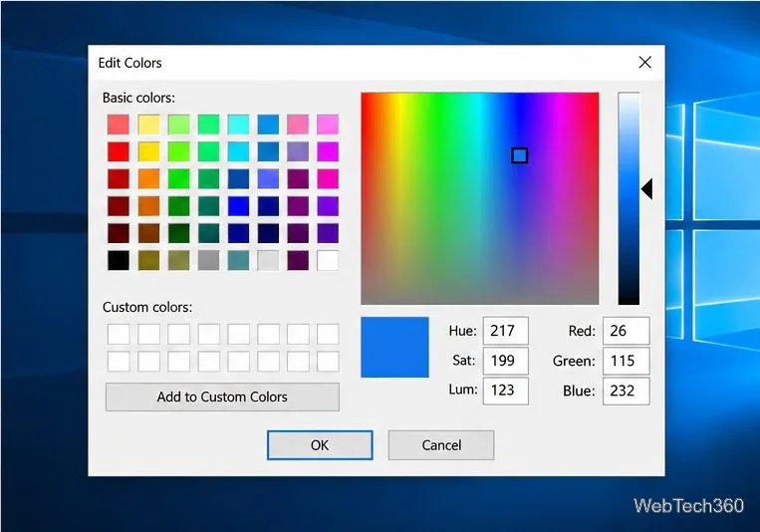
Task: Focus the Red field showing 26
Action: point(627,331)
